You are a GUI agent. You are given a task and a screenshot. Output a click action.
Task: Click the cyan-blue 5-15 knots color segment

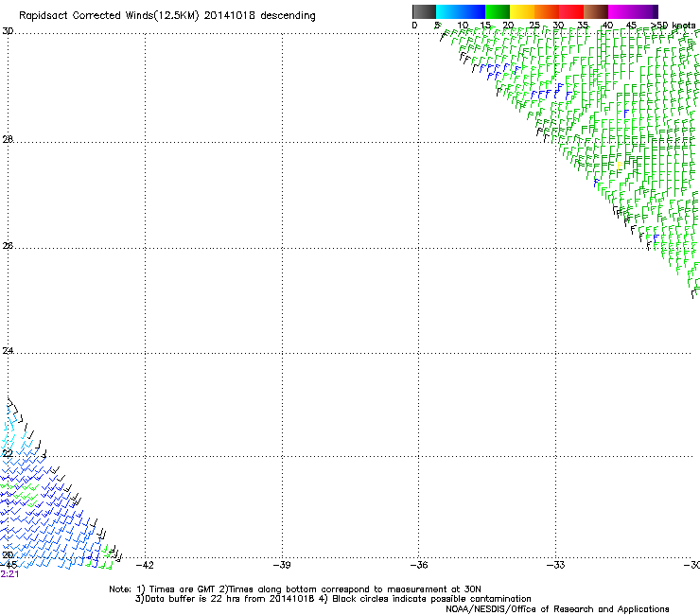tap(461, 11)
